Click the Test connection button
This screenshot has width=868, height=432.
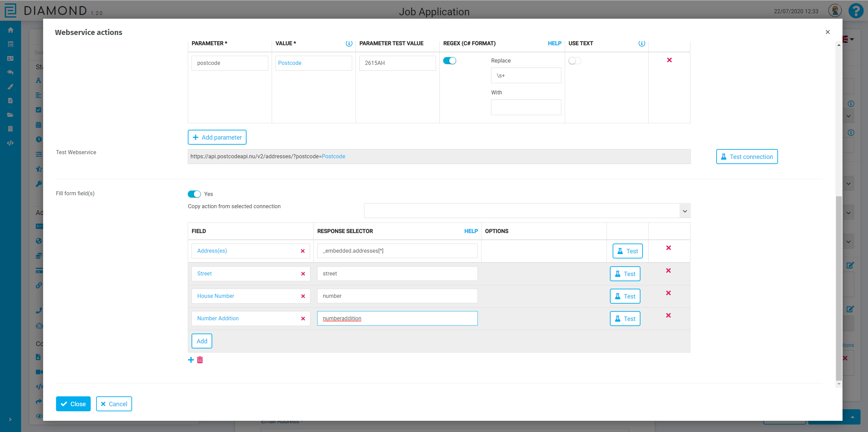[x=747, y=157]
